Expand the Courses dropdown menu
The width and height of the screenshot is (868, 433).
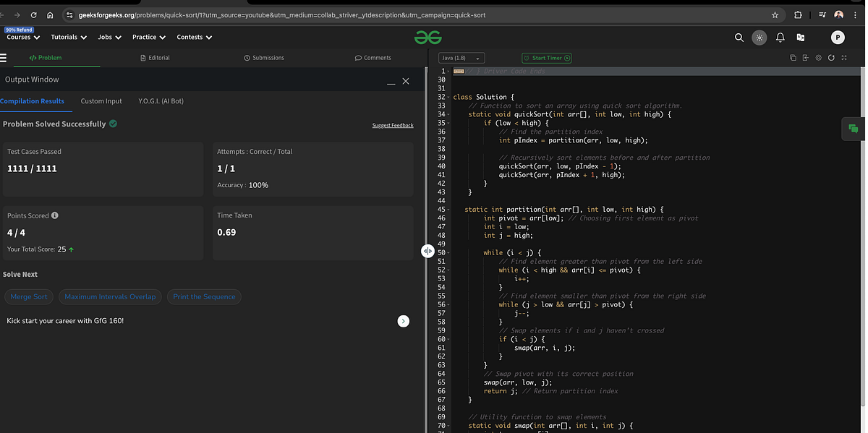point(22,37)
